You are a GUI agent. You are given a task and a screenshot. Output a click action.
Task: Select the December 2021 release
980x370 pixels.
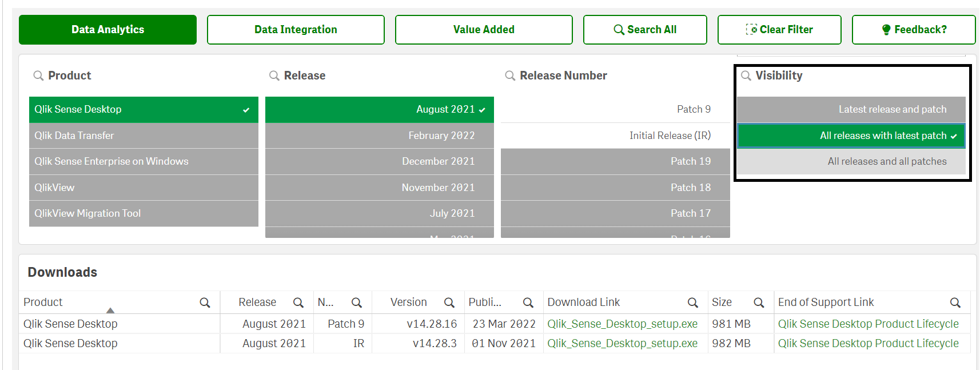click(x=380, y=161)
